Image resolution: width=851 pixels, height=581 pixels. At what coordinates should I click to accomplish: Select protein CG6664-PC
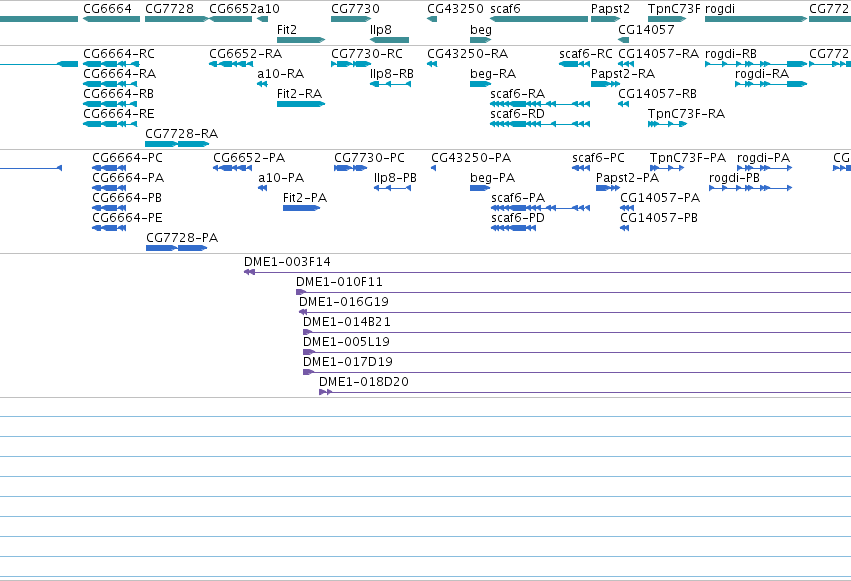[109, 168]
